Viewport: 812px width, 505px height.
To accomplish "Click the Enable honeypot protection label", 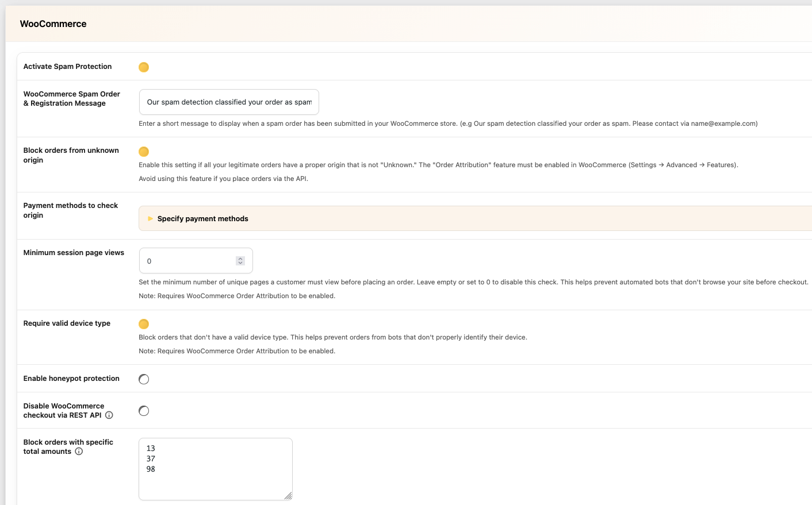I will tap(71, 379).
